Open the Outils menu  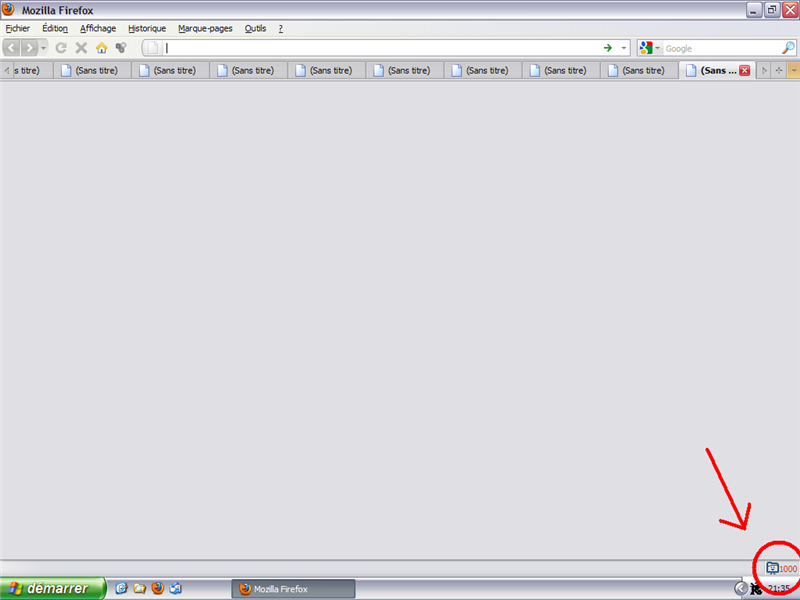(255, 28)
